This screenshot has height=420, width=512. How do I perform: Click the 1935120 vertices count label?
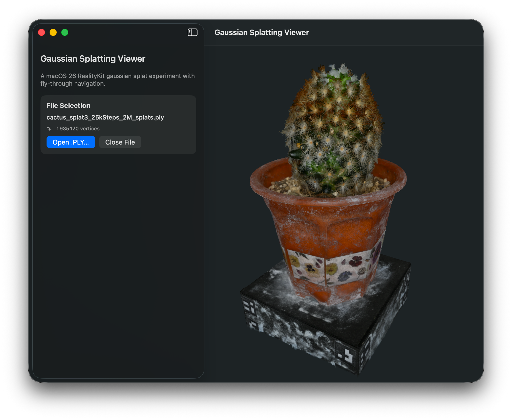coord(78,128)
